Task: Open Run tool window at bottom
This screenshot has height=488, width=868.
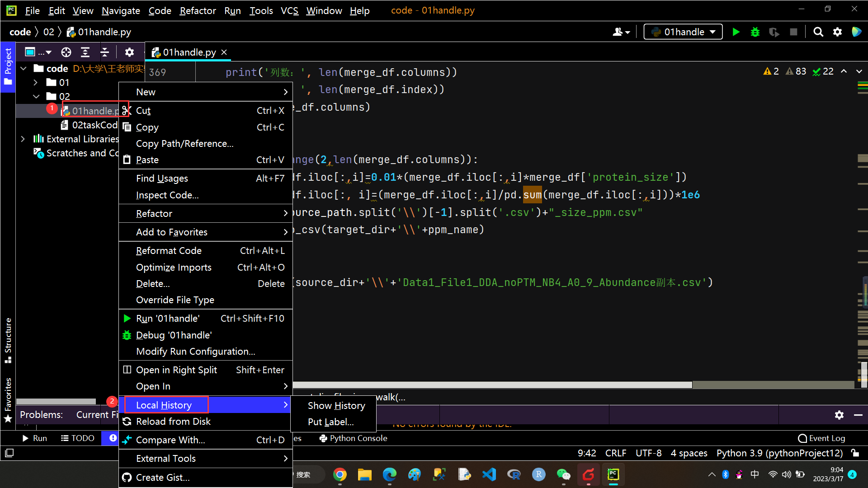Action: point(35,438)
